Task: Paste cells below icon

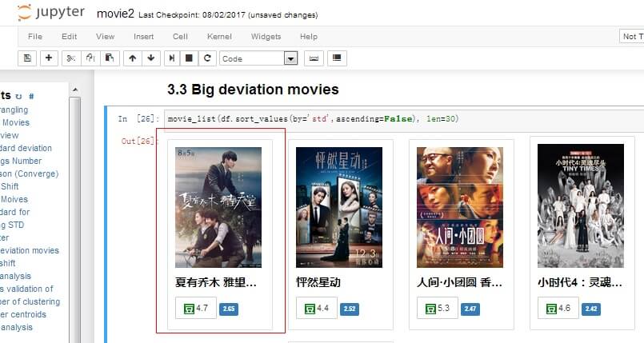Action: tap(110, 58)
